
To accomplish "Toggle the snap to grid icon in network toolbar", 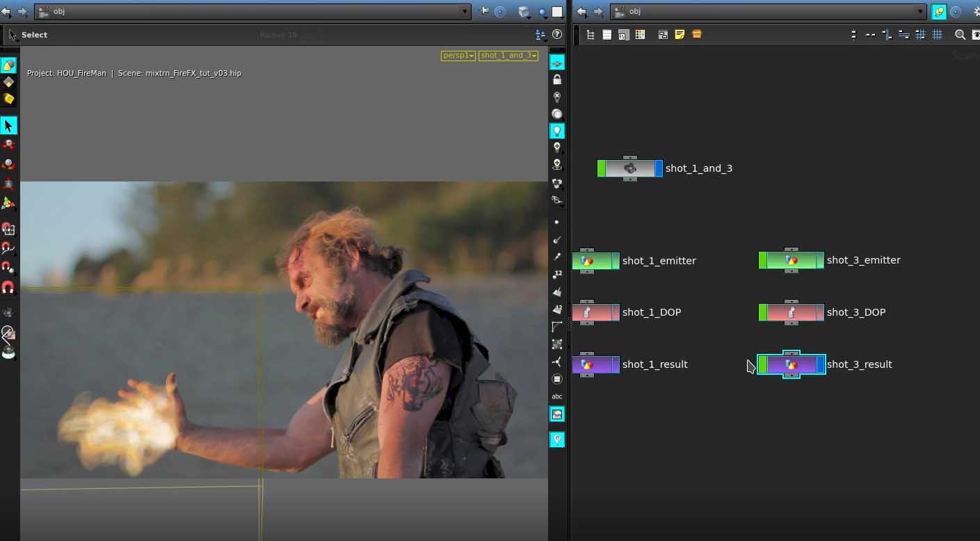I will (x=937, y=35).
